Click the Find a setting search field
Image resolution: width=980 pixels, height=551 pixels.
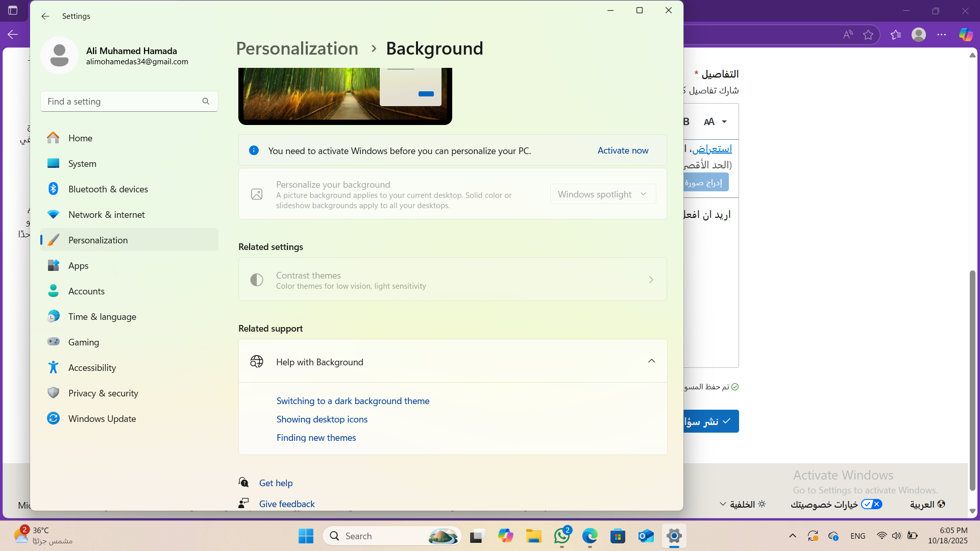coord(129,102)
